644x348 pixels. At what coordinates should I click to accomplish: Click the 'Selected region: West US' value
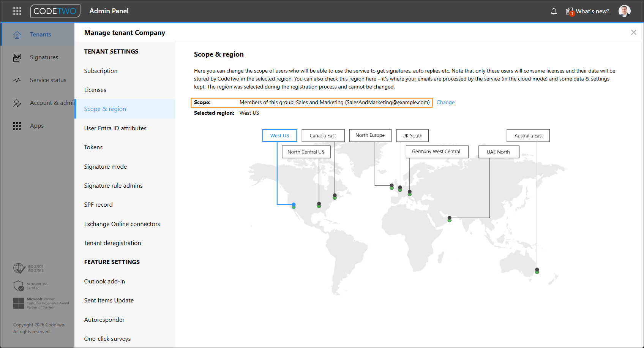(x=249, y=113)
